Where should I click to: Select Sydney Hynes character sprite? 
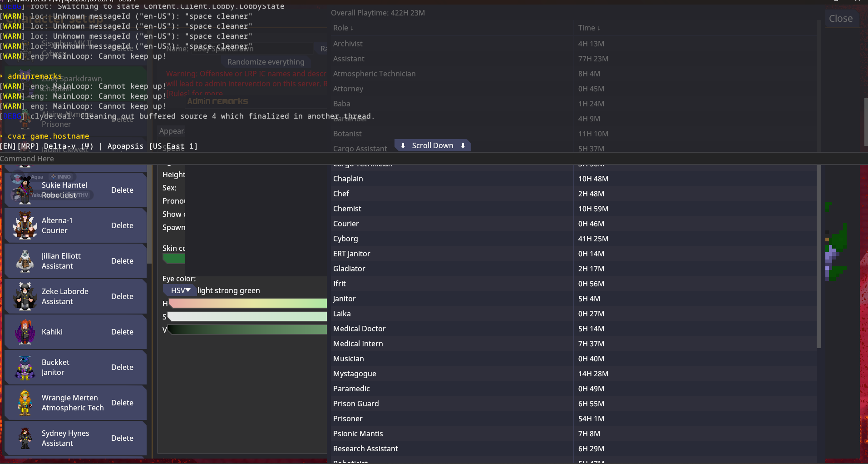[25, 438]
